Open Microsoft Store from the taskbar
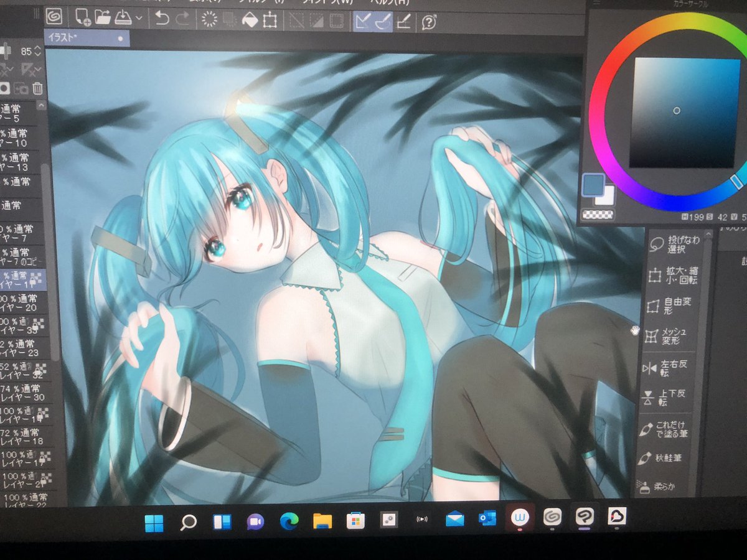The width and height of the screenshot is (747, 560). 355,520
